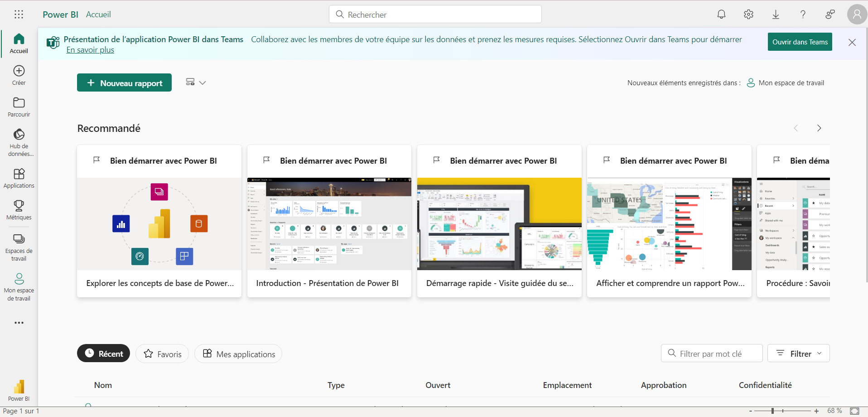Click Ouvrir dans Teams button
The width and height of the screenshot is (868, 417).
(x=800, y=42)
